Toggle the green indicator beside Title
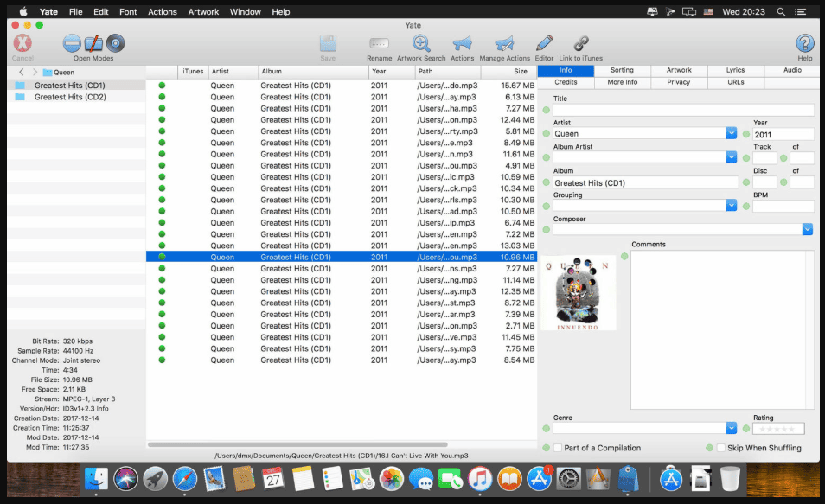This screenshot has height=504, width=825. [x=547, y=110]
